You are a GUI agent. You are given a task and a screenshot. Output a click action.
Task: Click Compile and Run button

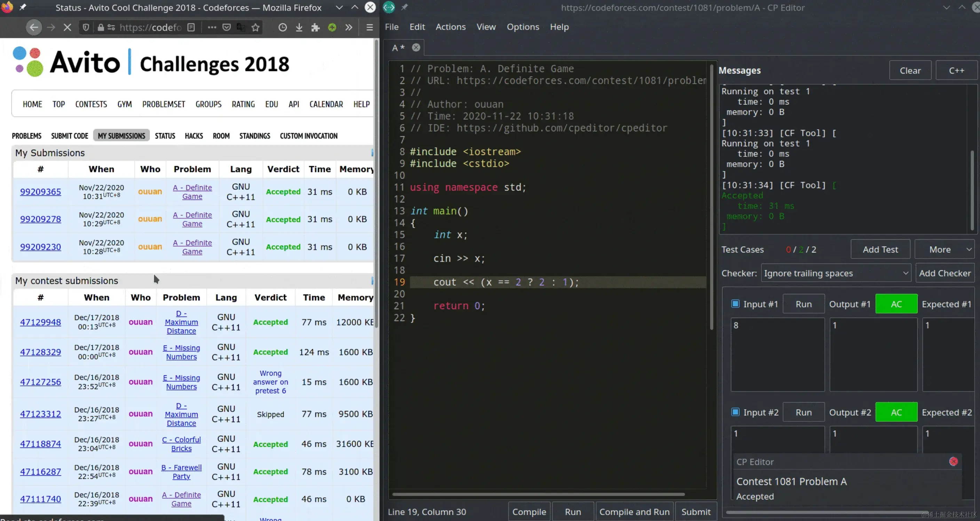click(x=634, y=512)
